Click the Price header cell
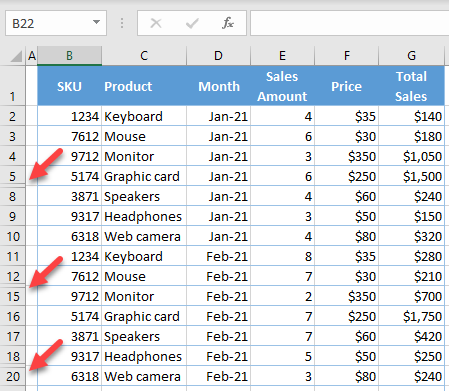 (x=347, y=86)
